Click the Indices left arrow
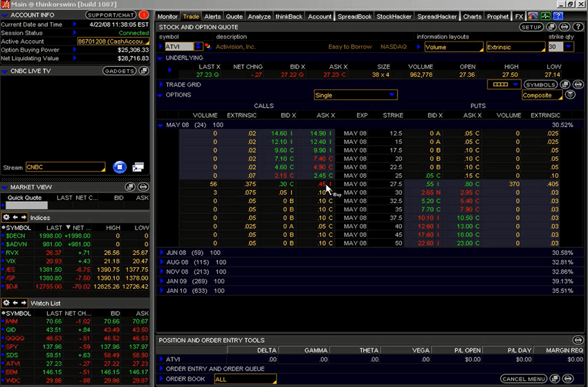The image size is (588, 387). point(15,217)
